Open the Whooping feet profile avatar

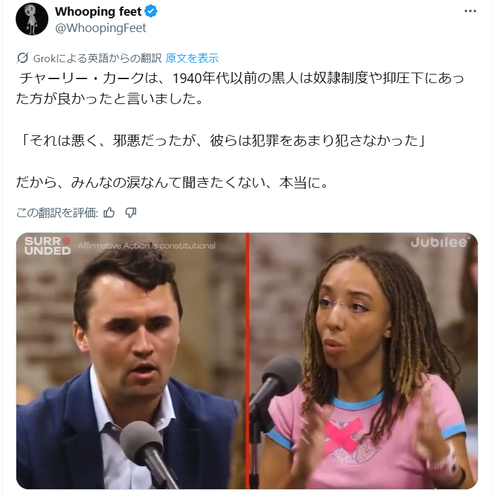(32, 19)
